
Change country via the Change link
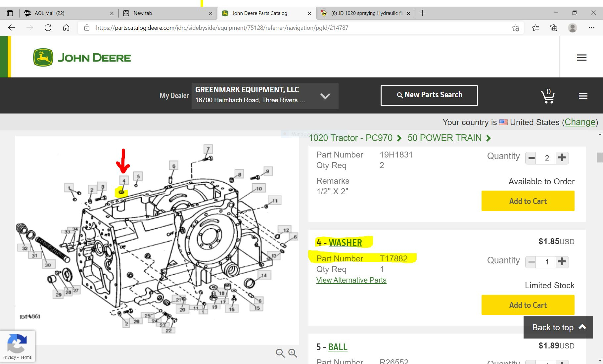click(x=580, y=122)
